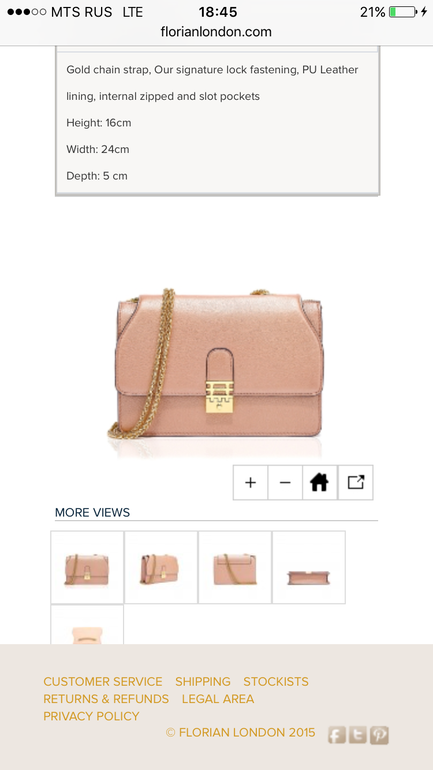Open the Facebook social icon
433x770 pixels.
coord(337,735)
